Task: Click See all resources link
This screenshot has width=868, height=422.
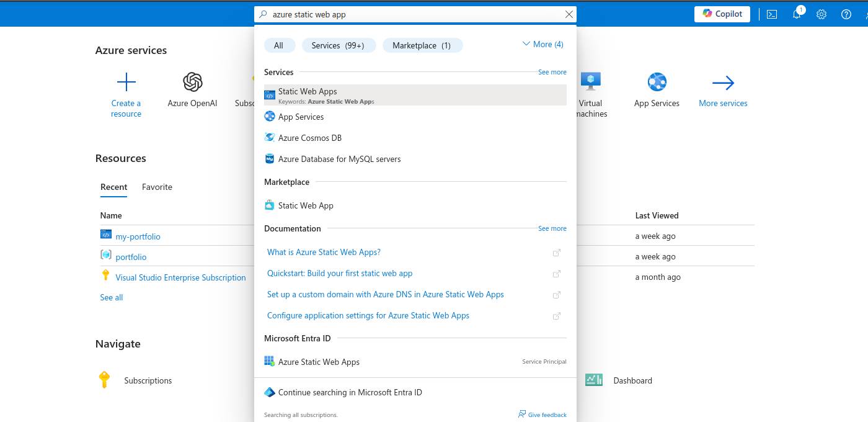Action: coord(112,297)
